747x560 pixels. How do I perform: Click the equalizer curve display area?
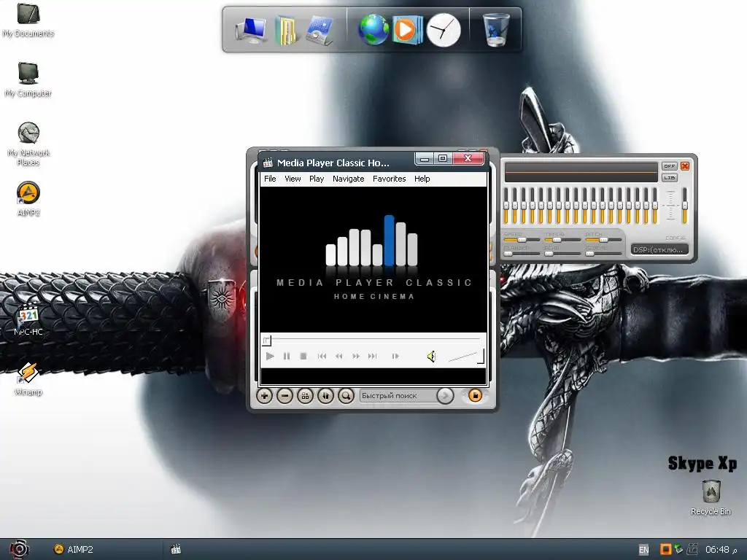tap(581, 172)
